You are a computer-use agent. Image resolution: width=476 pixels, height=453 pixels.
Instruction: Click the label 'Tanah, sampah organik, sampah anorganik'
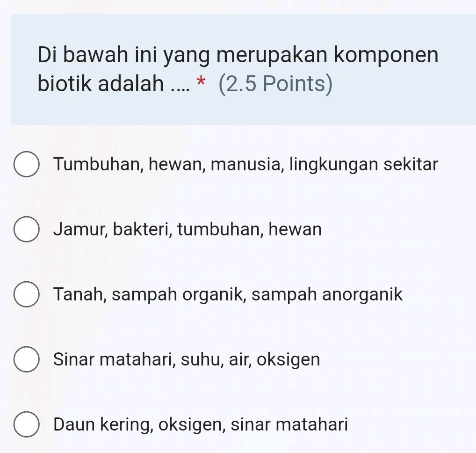pos(228,294)
